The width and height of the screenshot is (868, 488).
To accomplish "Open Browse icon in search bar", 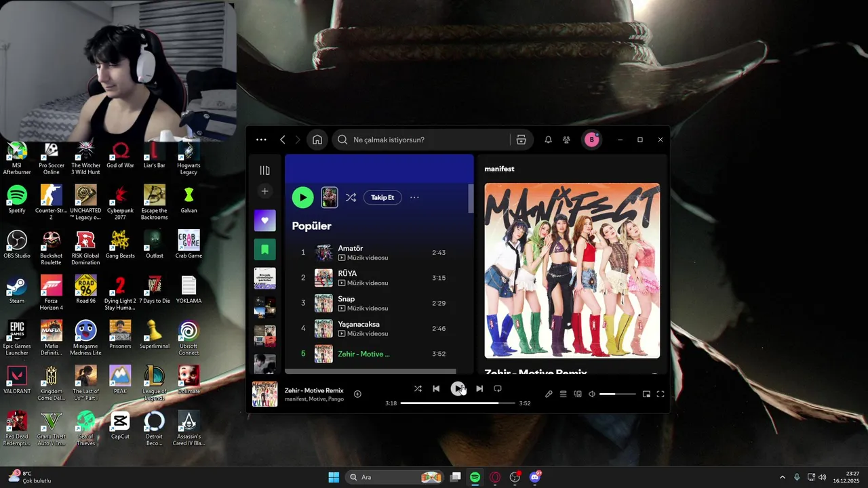I will coord(521,140).
